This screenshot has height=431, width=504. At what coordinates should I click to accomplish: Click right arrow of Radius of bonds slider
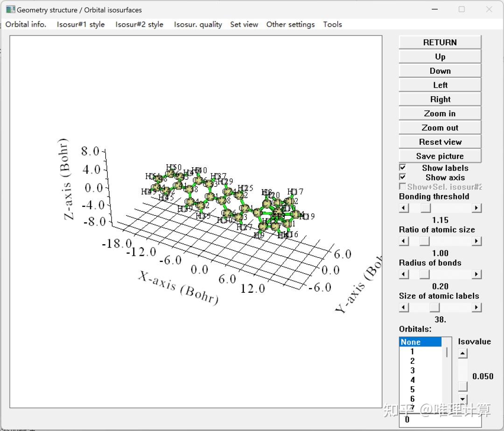point(476,275)
